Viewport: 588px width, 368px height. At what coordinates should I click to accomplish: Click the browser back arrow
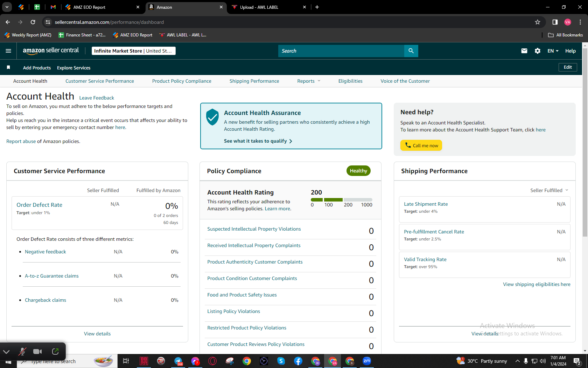pyautogui.click(x=8, y=22)
